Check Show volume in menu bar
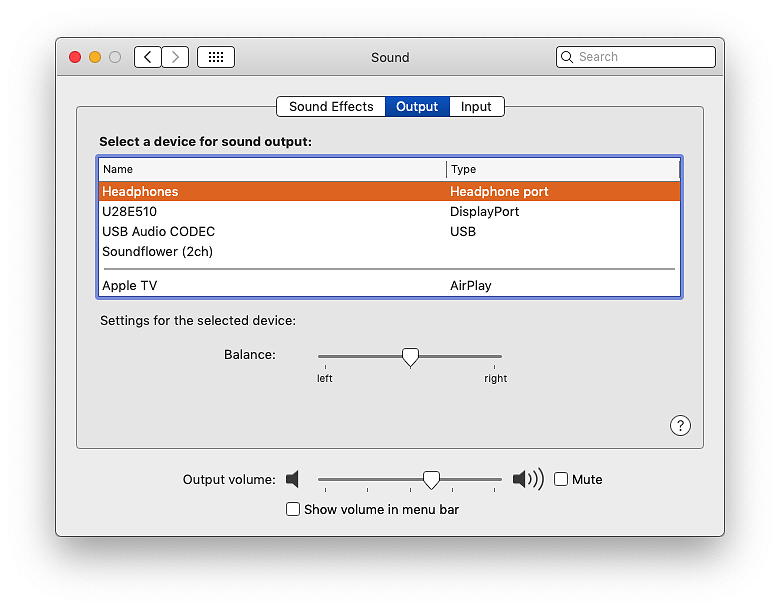This screenshot has width=780, height=610. (293, 509)
